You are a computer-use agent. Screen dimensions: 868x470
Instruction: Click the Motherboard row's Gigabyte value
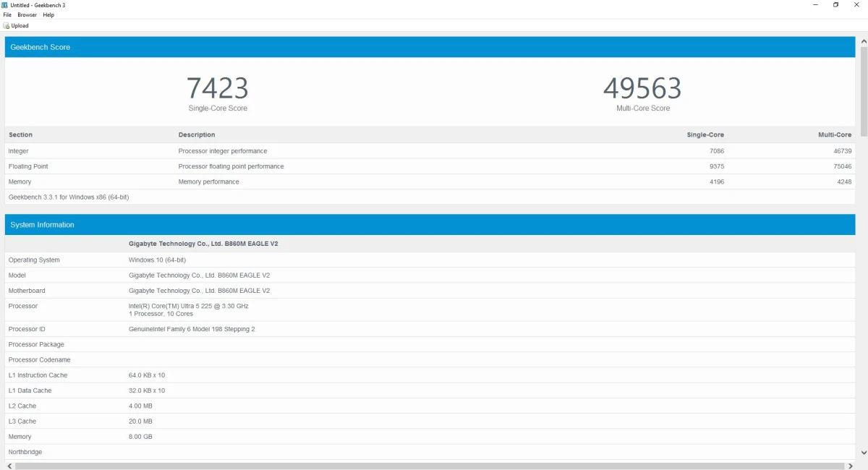tap(199, 291)
